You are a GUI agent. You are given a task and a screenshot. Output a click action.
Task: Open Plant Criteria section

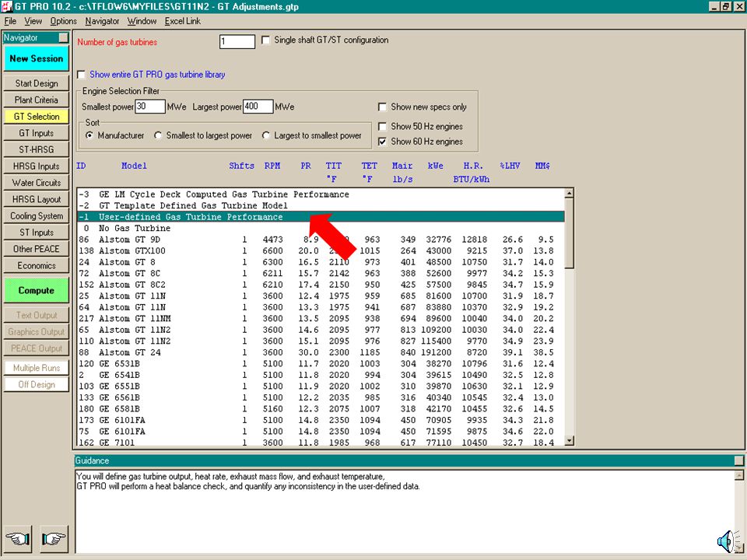click(x=37, y=100)
